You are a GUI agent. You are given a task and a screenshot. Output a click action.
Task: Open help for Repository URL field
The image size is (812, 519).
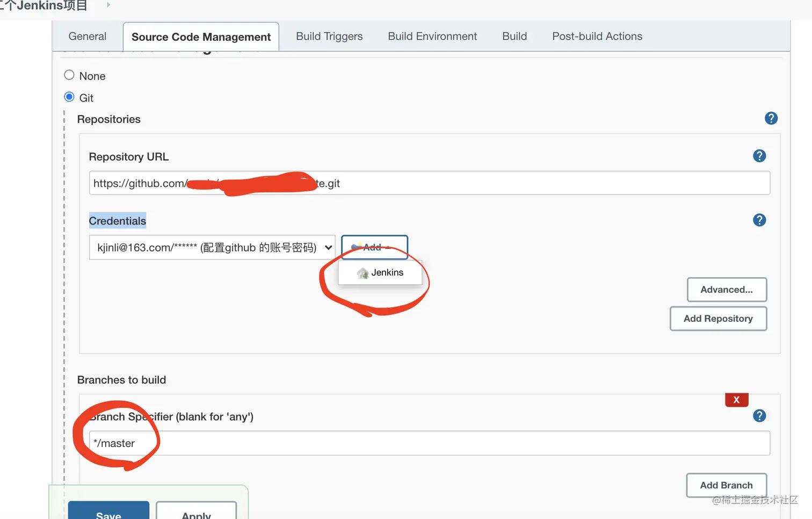759,156
